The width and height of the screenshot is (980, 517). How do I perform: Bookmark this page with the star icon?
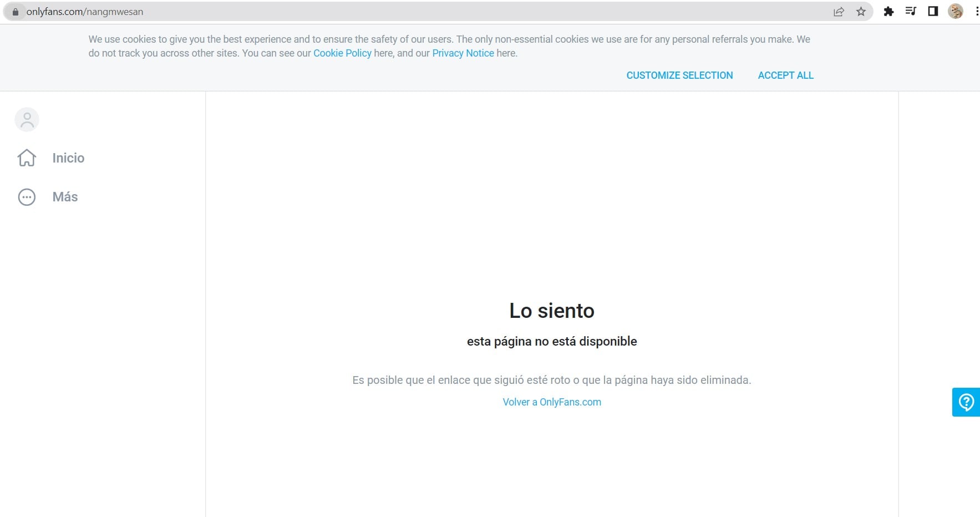pos(861,12)
